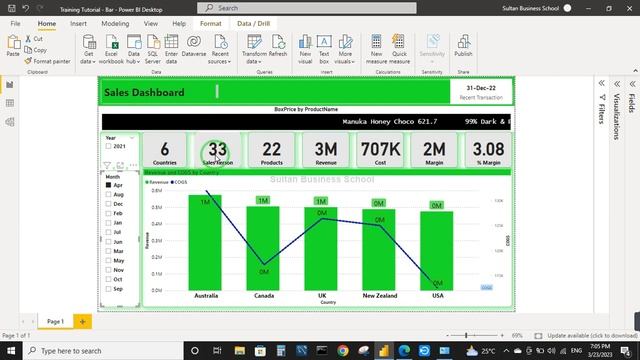Image resolution: width=640 pixels, height=360 pixels.
Task: Click the Cut command
Action: click(34, 39)
